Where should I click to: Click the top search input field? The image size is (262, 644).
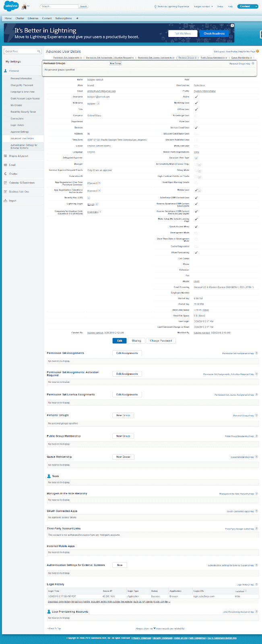(60, 6)
